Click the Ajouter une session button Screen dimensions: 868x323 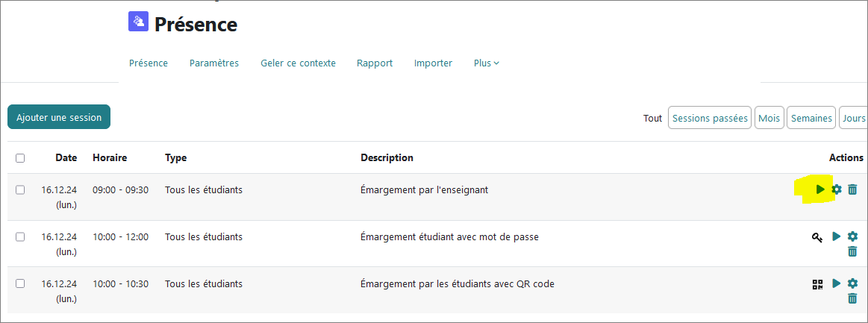(59, 117)
